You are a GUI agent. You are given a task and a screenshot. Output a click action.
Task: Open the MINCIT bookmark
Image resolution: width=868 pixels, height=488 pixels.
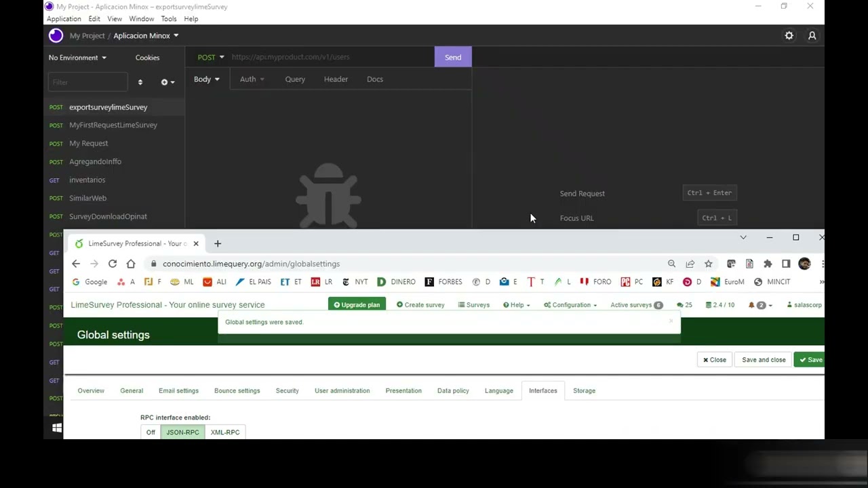pyautogui.click(x=772, y=282)
